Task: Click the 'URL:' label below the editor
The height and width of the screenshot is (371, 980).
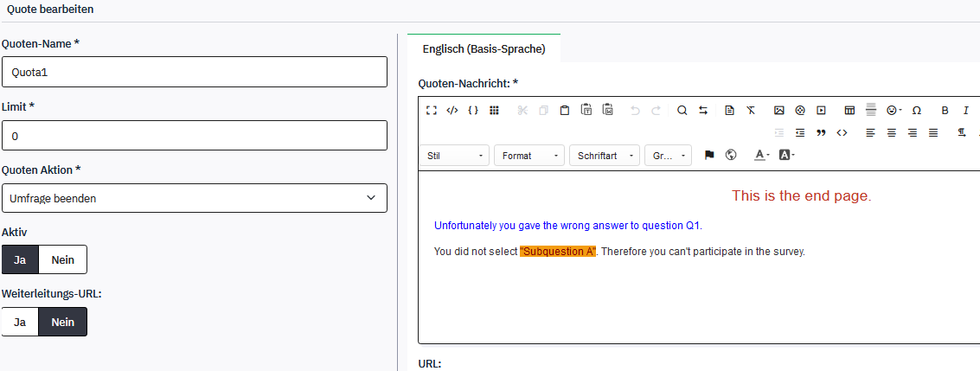Action: click(429, 363)
